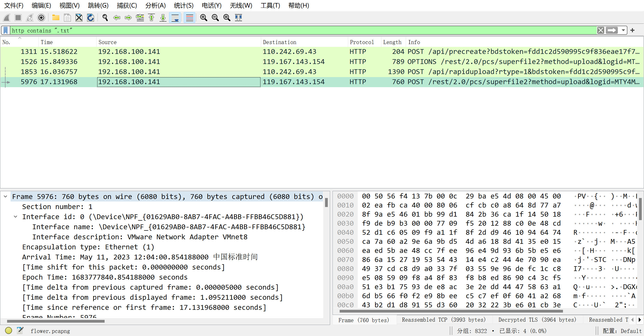This screenshot has height=336, width=644.
Task: Switch to Decrypted TLS bytes tab
Action: [x=537, y=320]
